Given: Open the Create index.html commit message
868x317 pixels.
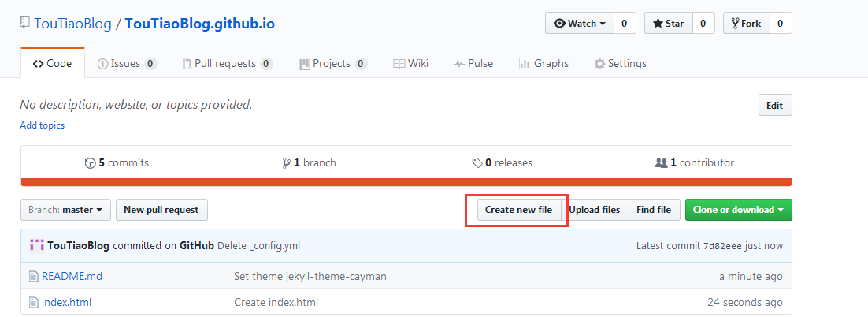Looking at the screenshot, I should [x=276, y=302].
